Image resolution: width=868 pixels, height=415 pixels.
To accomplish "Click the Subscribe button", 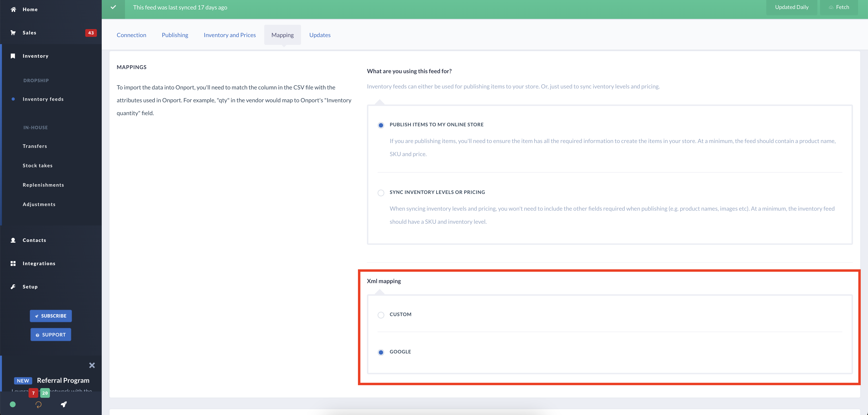I will pyautogui.click(x=51, y=316).
